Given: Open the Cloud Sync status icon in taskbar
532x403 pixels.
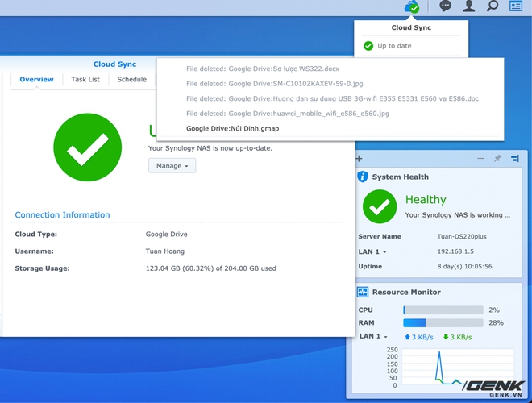Looking at the screenshot, I should (x=412, y=6).
